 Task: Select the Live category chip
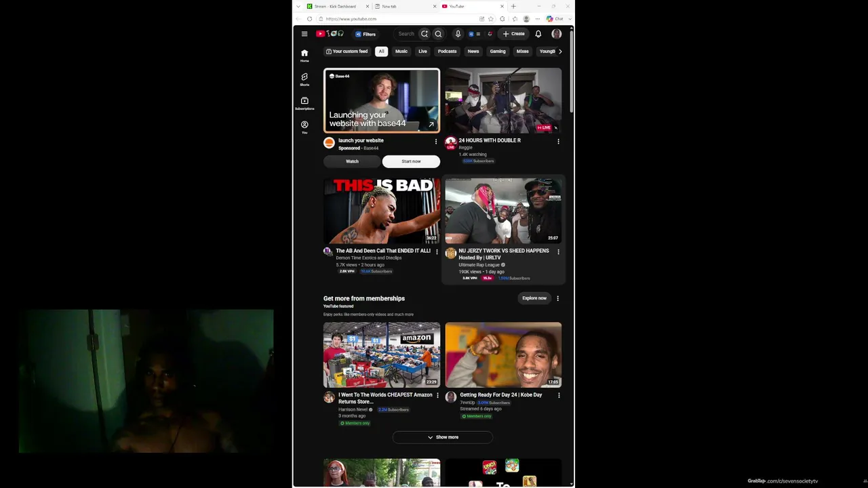pos(422,52)
